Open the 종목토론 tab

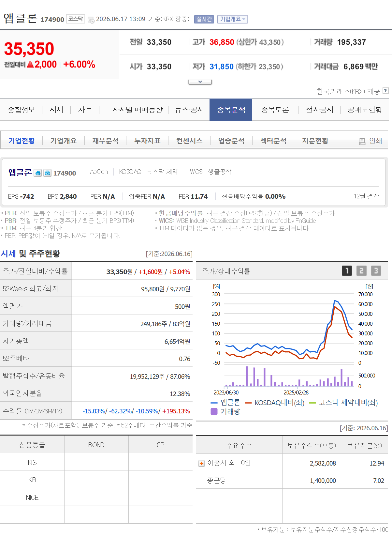click(275, 110)
